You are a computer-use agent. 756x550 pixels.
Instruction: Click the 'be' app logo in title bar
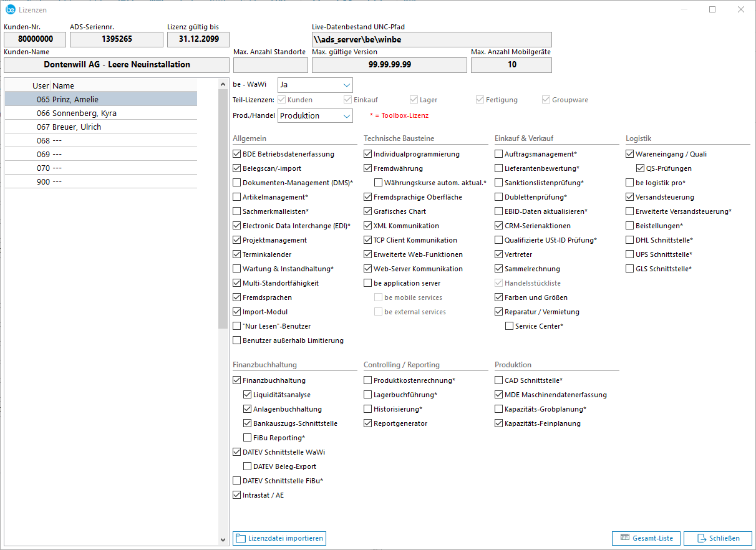click(x=10, y=9)
